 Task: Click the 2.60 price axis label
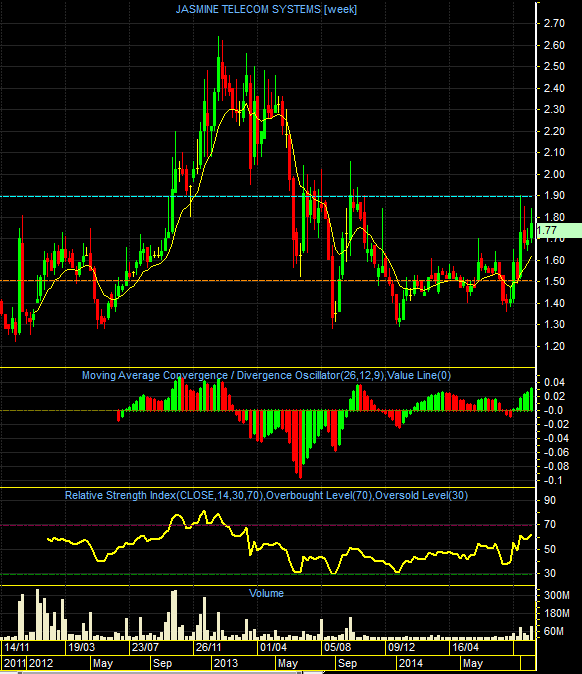coord(554,45)
